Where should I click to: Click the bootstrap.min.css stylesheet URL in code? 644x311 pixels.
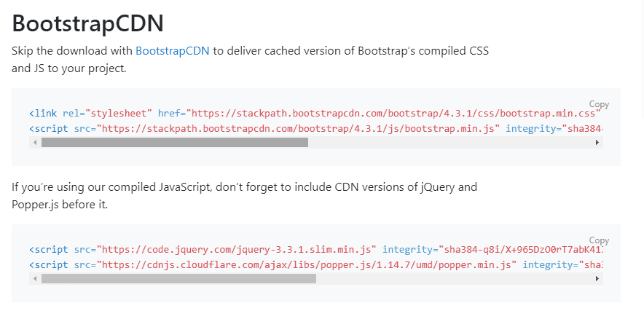394,114
